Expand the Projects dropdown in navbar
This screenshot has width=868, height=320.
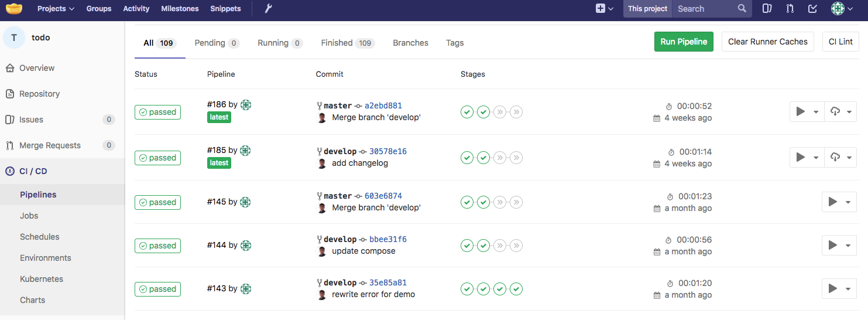tap(56, 9)
